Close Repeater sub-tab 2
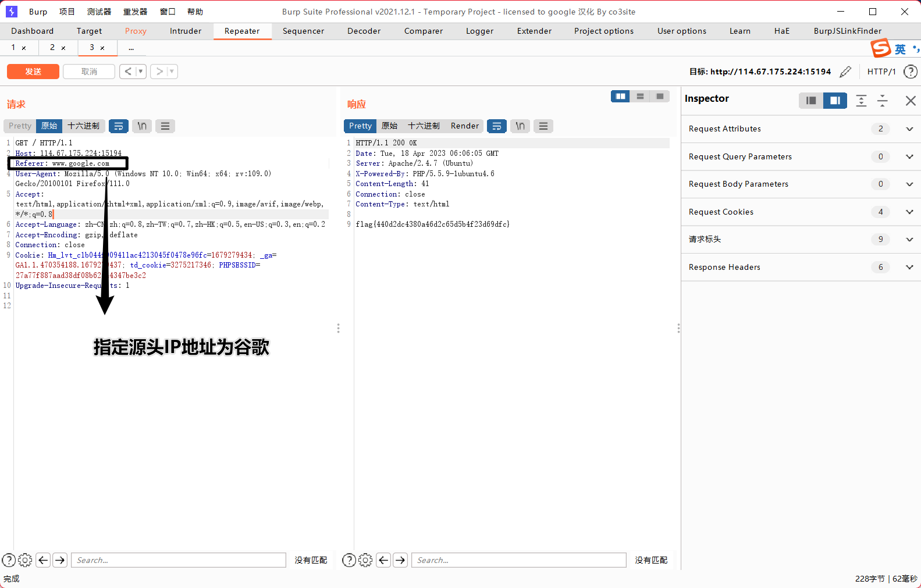 (x=63, y=48)
